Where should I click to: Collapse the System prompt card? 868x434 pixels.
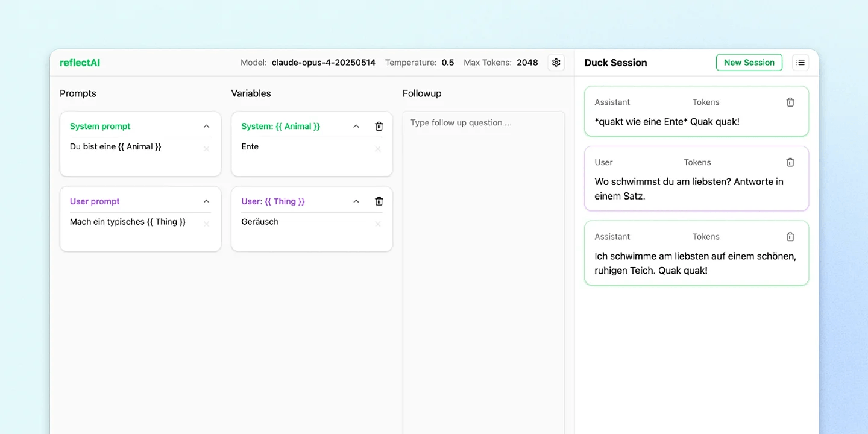coord(206,127)
